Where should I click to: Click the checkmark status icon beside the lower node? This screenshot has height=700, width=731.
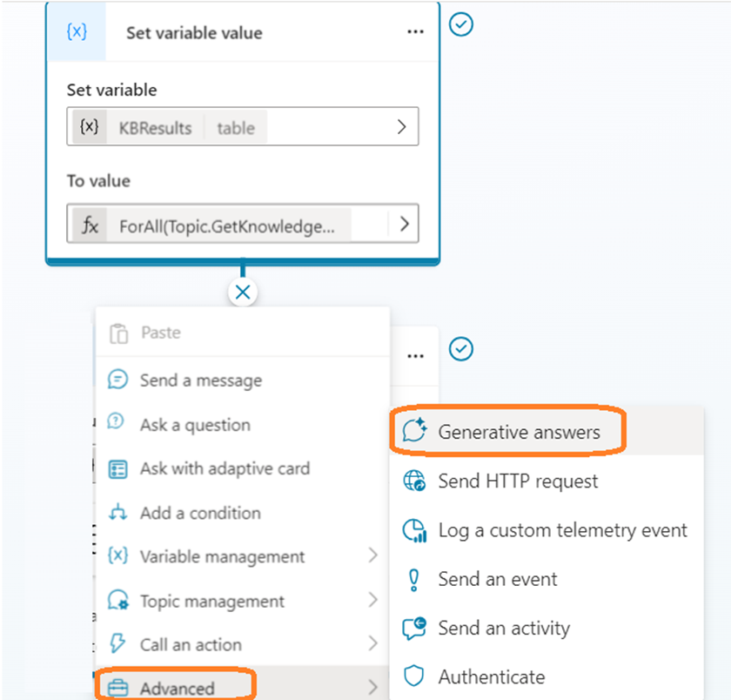pyautogui.click(x=461, y=349)
